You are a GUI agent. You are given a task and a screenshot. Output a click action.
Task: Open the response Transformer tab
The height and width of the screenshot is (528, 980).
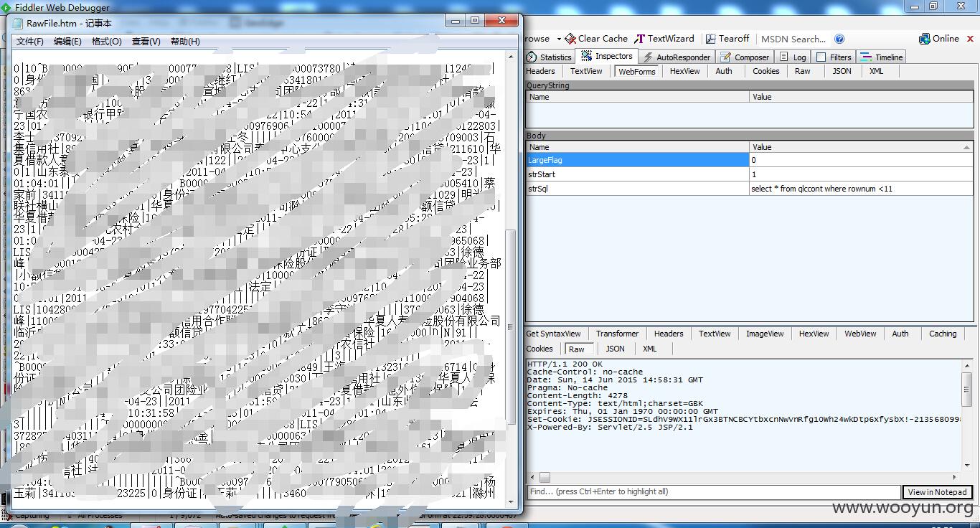[617, 334]
